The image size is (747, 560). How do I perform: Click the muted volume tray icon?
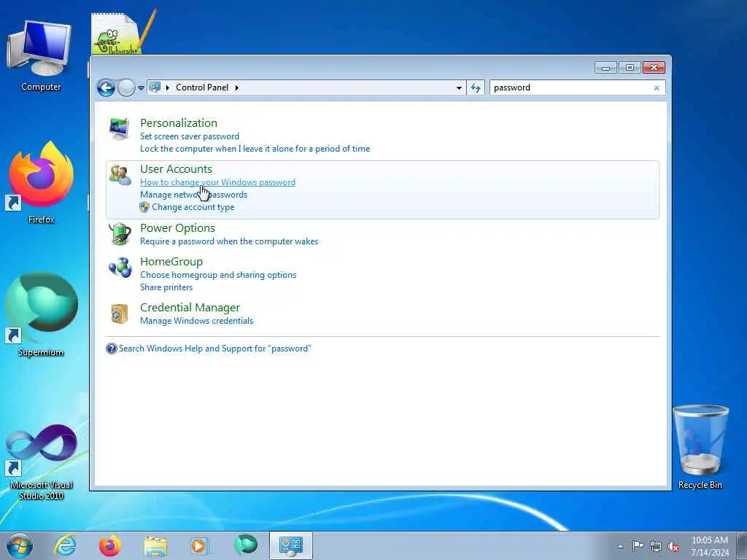click(x=673, y=546)
